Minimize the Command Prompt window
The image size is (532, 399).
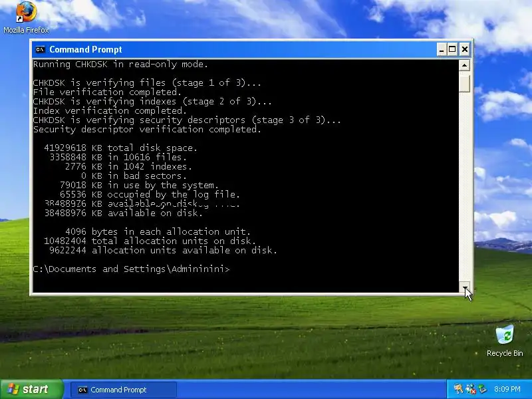pyautogui.click(x=441, y=49)
